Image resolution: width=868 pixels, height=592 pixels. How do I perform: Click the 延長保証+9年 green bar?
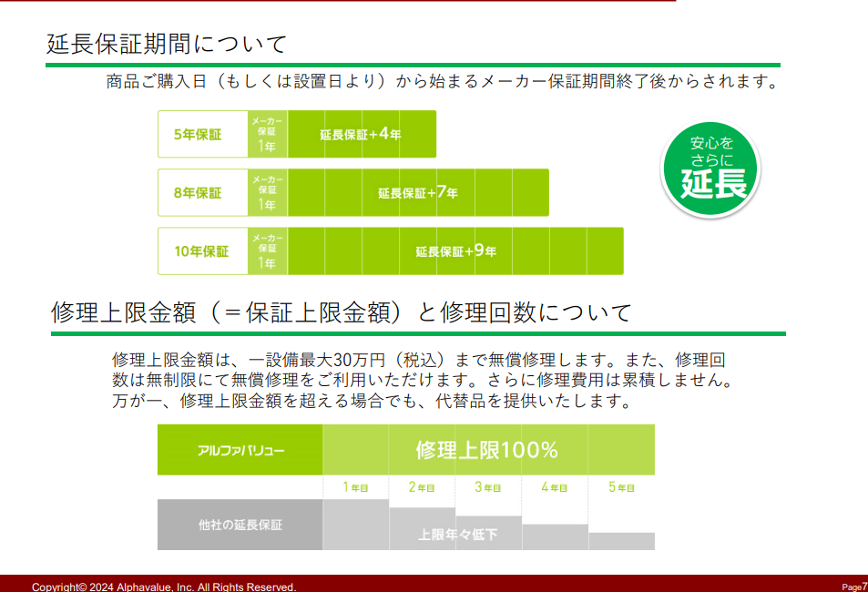pyautogui.click(x=455, y=251)
